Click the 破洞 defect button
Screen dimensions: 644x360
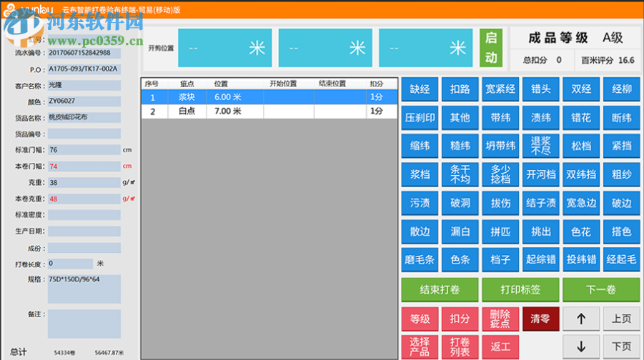(460, 203)
